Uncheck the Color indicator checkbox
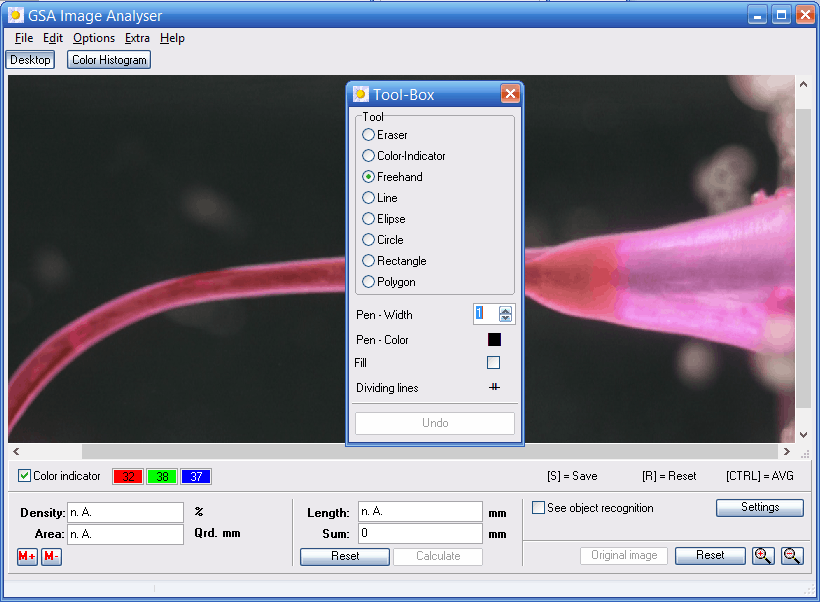Viewport: 820px width, 602px height. (24, 475)
